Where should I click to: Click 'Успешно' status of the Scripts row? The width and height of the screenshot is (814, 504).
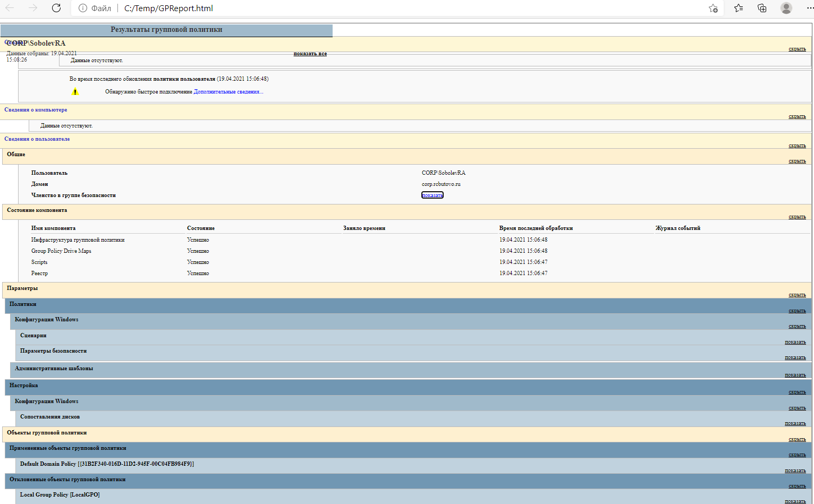(x=198, y=262)
